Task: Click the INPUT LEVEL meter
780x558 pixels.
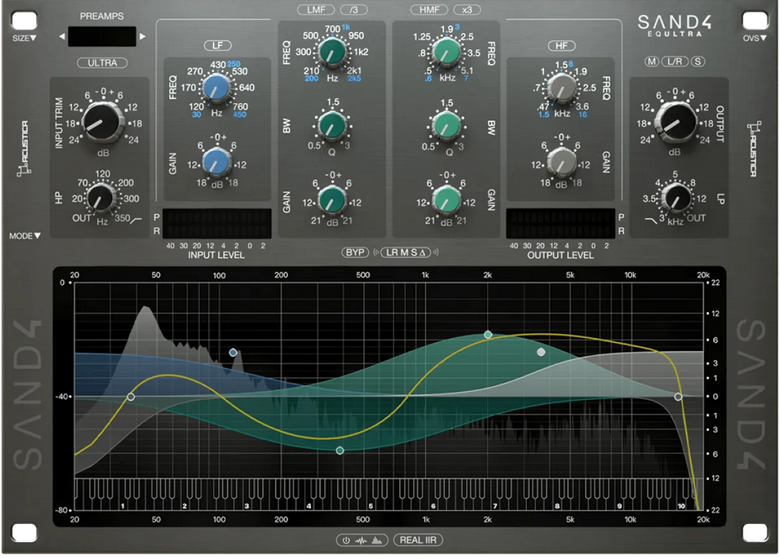Action: [217, 224]
